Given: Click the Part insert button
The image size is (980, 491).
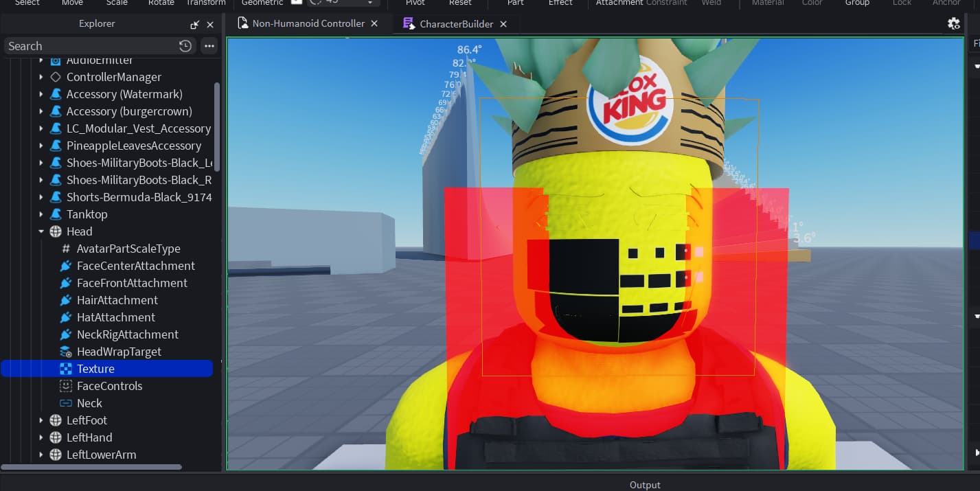Looking at the screenshot, I should 516,3.
